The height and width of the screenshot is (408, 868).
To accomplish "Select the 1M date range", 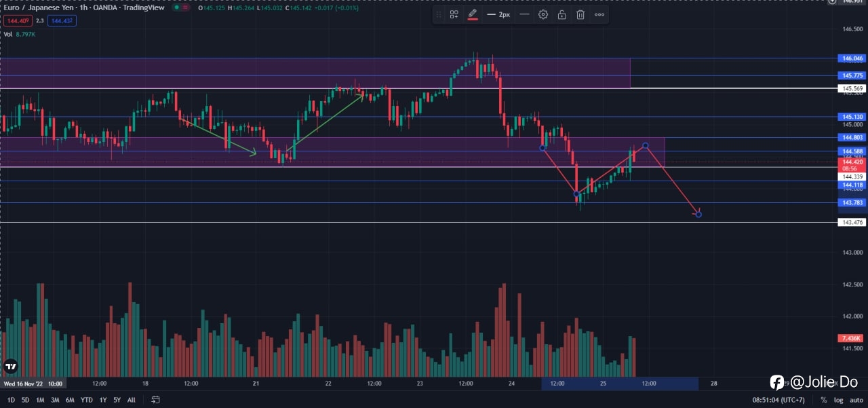I will click(40, 400).
